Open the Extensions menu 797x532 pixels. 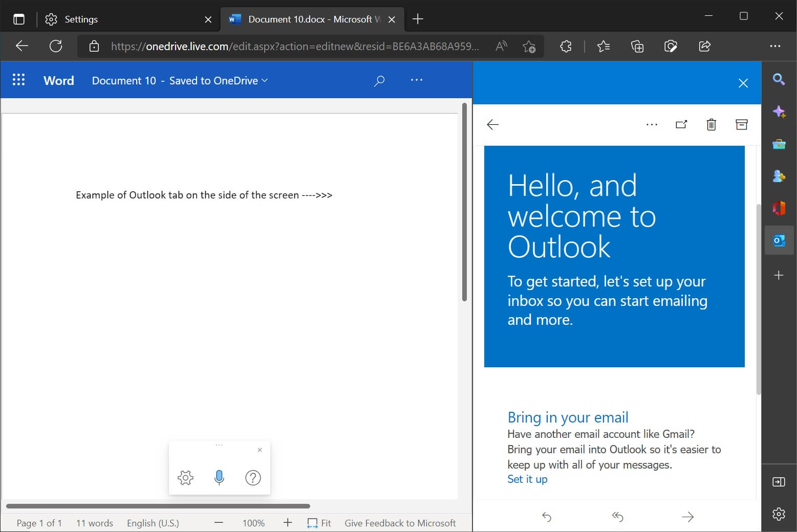(x=566, y=47)
